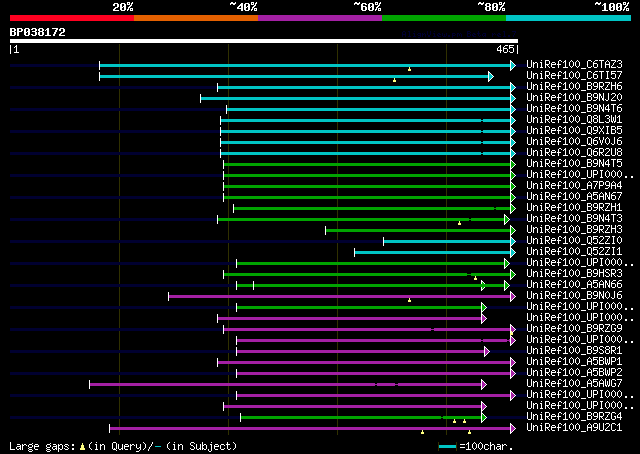Click the white BP038172 query sequence bar
The image size is (640, 454).
(x=264, y=41)
